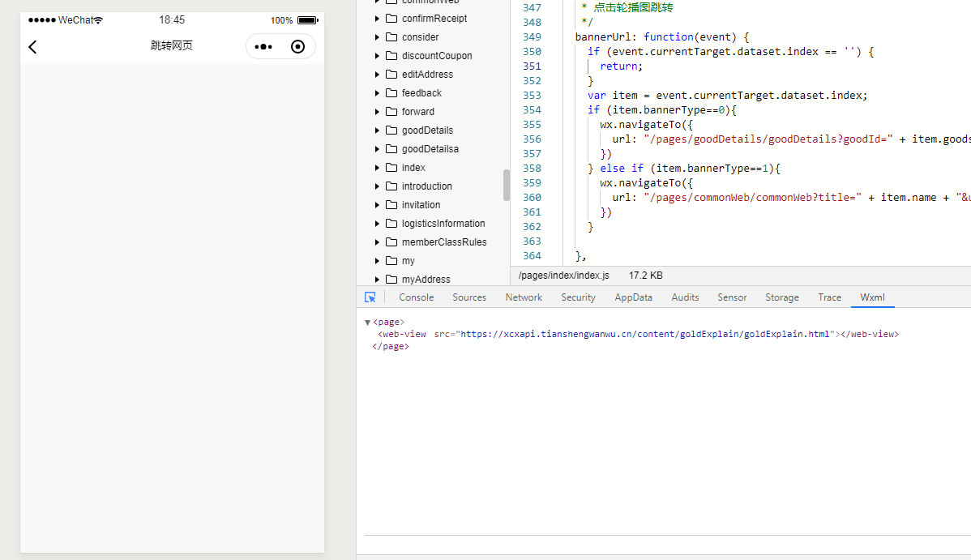971x560 pixels.
Task: Place cursor on the bannerUrl function line
Action: click(x=662, y=37)
